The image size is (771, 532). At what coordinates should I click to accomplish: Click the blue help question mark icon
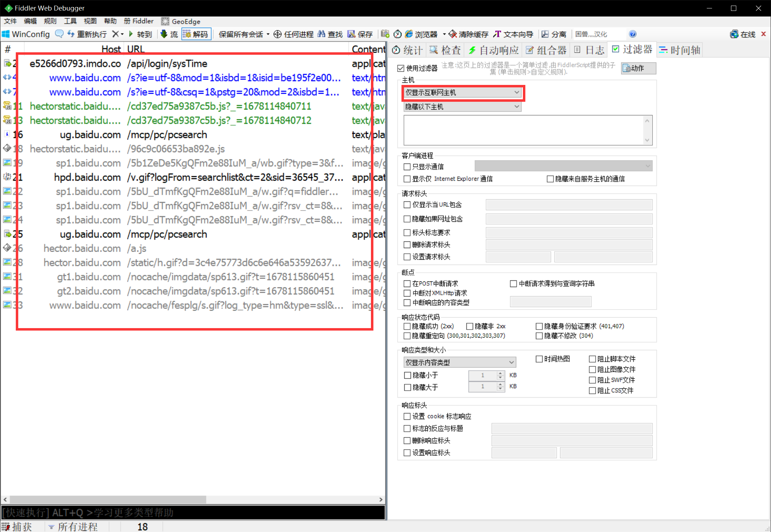[x=632, y=34]
